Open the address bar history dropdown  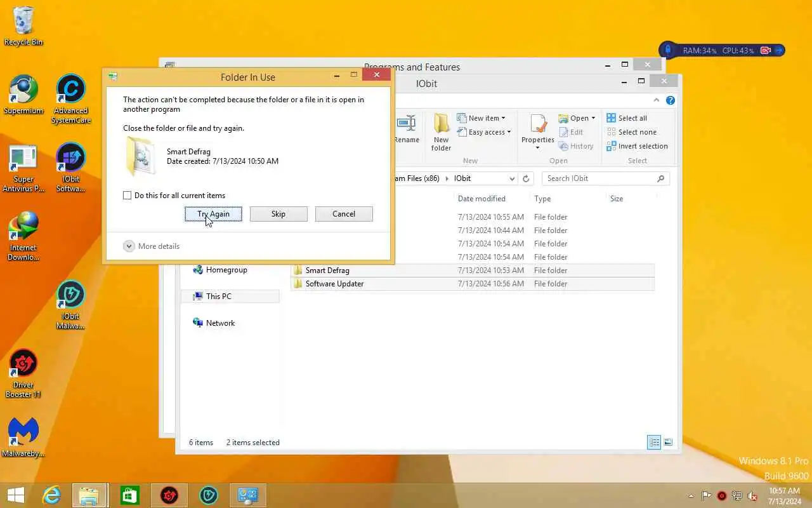(512, 178)
